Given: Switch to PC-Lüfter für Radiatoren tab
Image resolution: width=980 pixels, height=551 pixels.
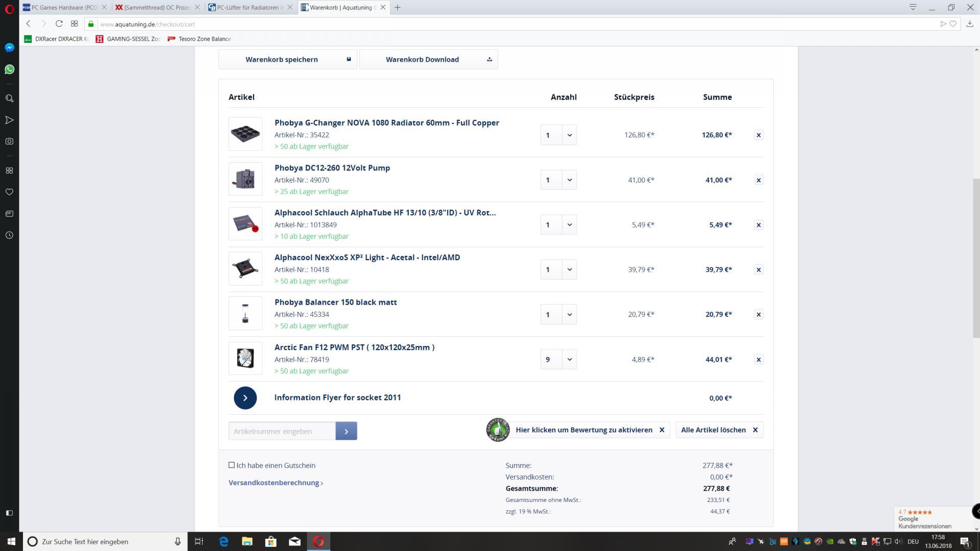Looking at the screenshot, I should pos(251,8).
